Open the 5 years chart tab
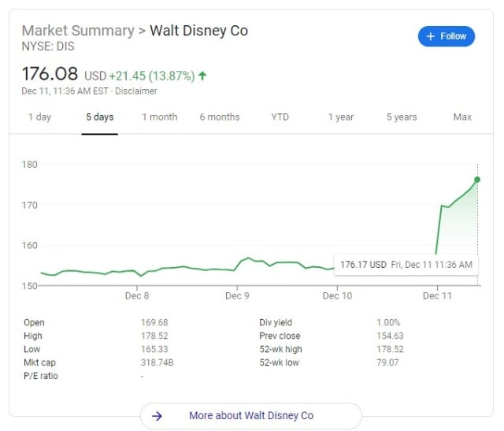 click(x=402, y=117)
